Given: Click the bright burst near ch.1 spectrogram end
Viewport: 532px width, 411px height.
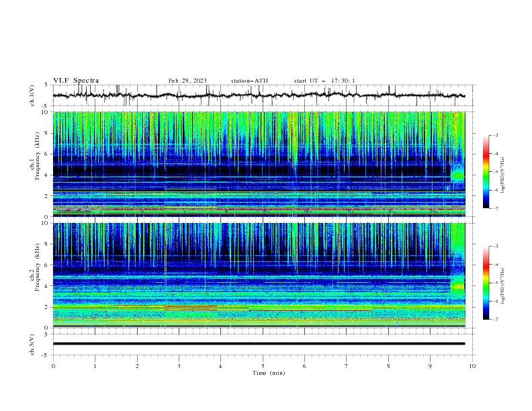Looking at the screenshot, I should pyautogui.click(x=457, y=175).
